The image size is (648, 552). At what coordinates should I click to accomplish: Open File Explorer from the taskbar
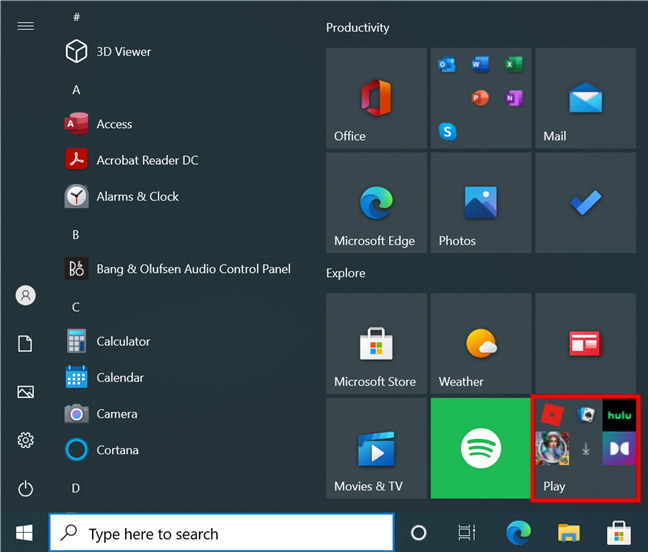point(569,533)
